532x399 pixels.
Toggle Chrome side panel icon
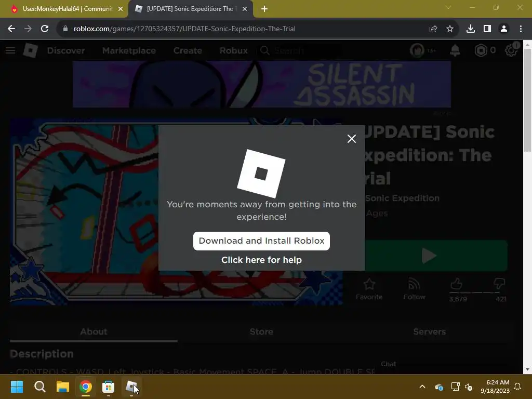coord(487,29)
